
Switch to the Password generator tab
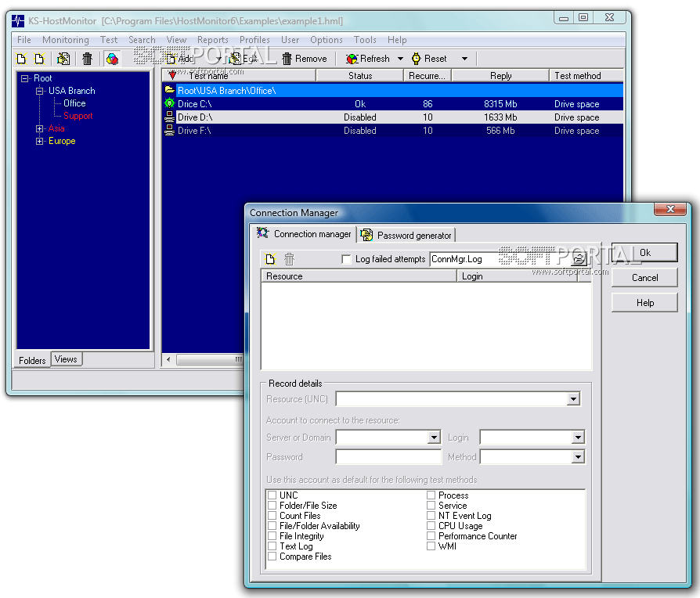pyautogui.click(x=406, y=235)
